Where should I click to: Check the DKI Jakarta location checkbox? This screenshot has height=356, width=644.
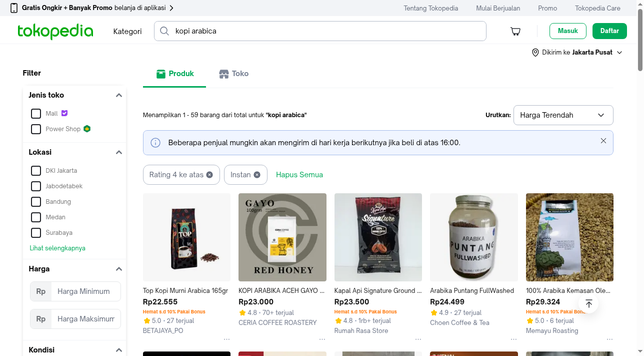tap(36, 171)
